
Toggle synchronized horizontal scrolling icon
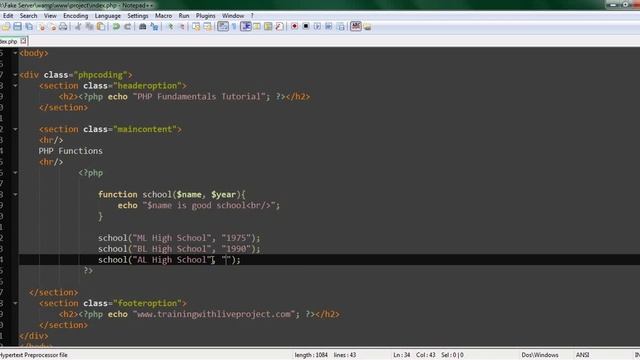click(x=208, y=27)
